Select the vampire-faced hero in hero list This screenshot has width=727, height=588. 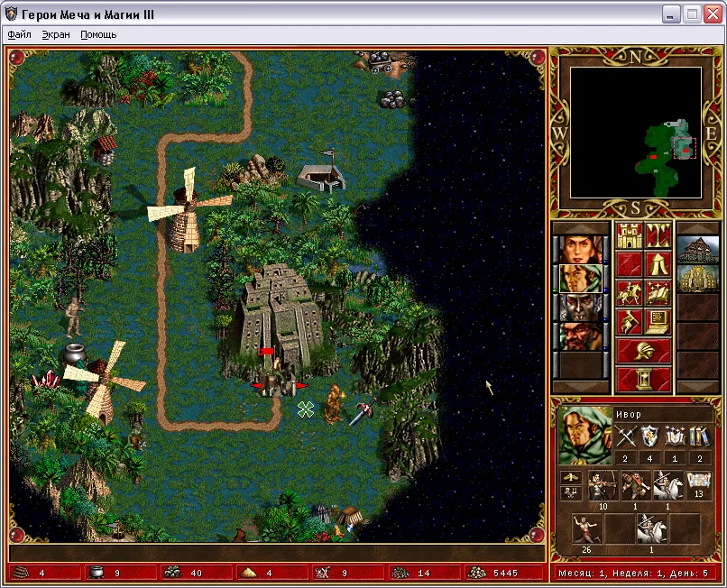[581, 308]
